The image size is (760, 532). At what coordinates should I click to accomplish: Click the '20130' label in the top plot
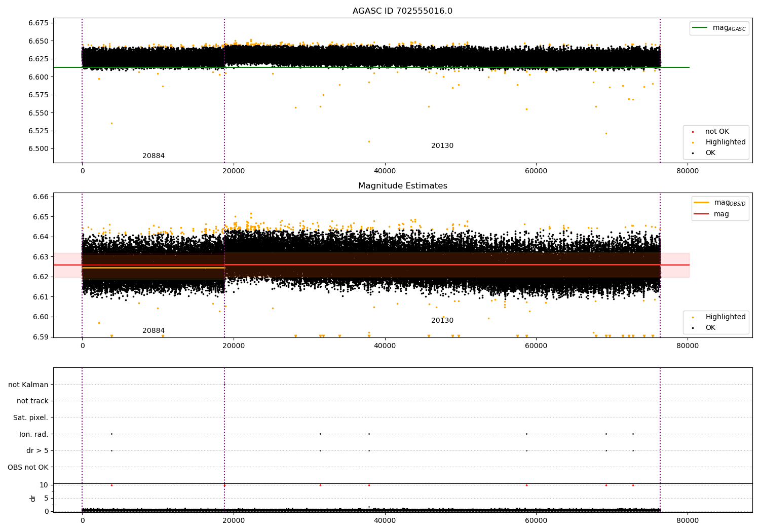pos(442,146)
